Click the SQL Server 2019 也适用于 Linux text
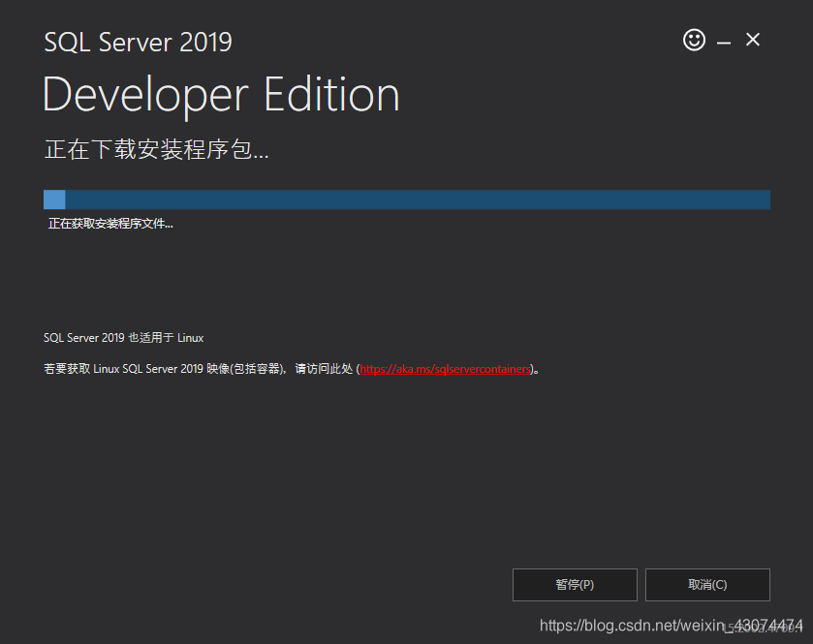813x644 pixels. (x=123, y=338)
